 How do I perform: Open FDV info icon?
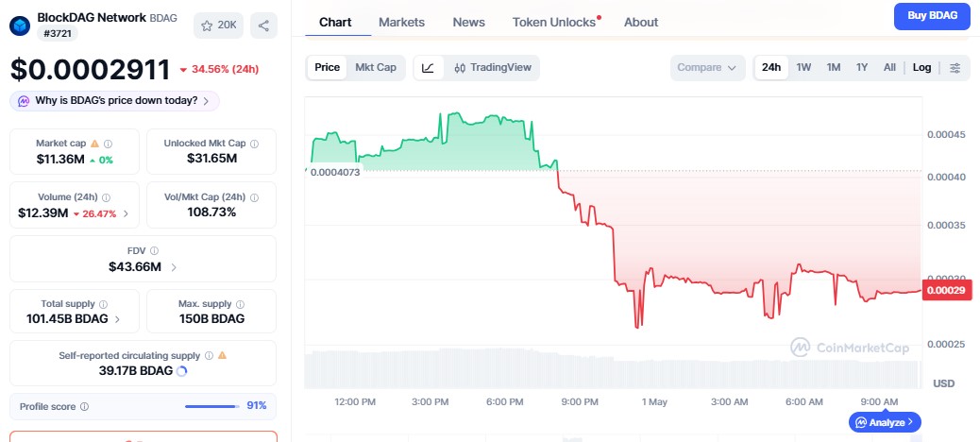click(x=155, y=250)
